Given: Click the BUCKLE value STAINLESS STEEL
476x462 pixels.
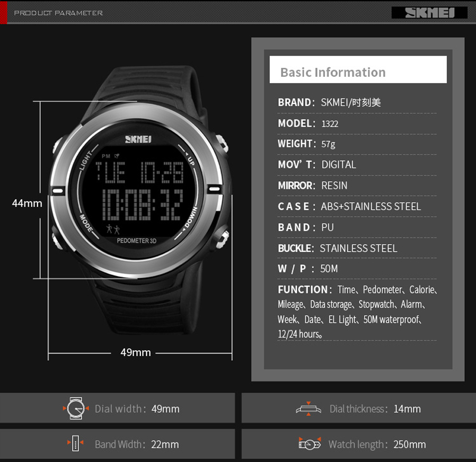Looking at the screenshot, I should point(358,248).
